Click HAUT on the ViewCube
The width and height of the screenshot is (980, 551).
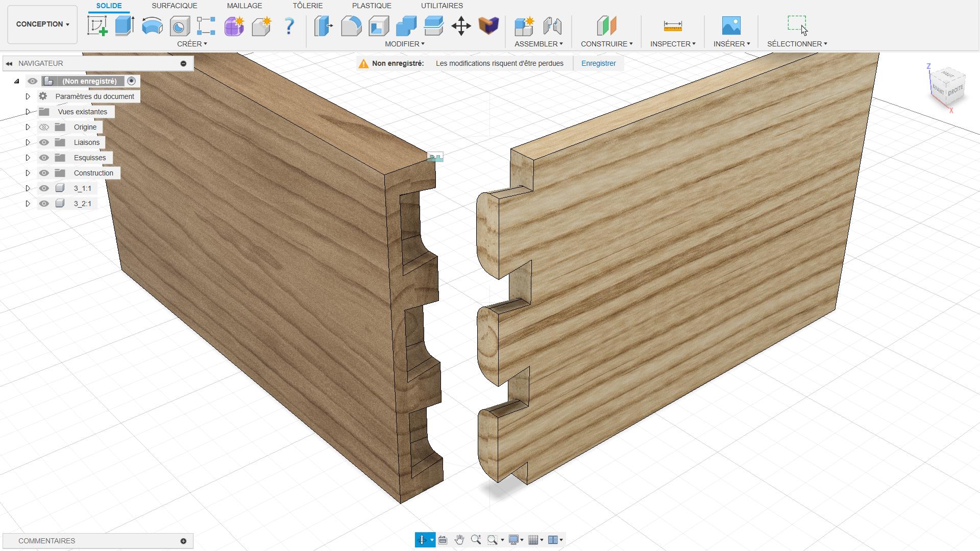click(x=948, y=76)
